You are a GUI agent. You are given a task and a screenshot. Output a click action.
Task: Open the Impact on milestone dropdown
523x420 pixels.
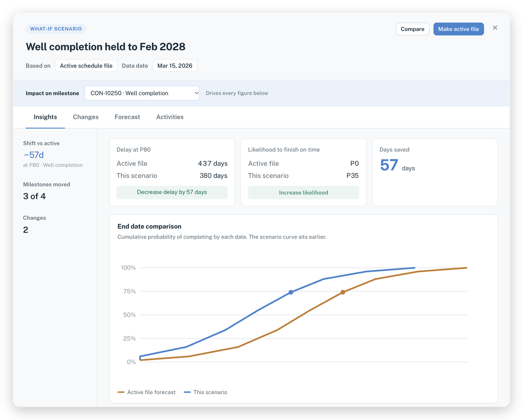point(142,93)
